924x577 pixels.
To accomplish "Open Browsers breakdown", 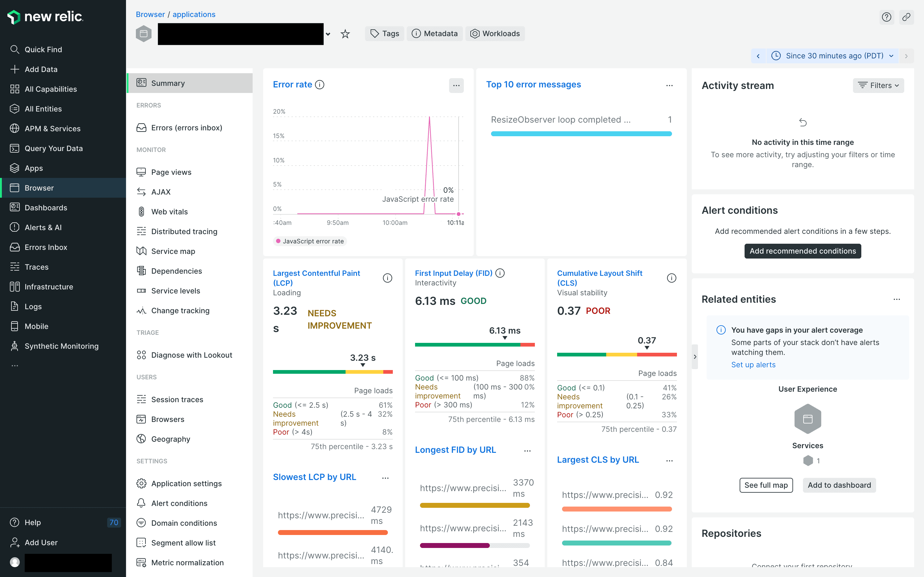I will click(x=160, y=419).
